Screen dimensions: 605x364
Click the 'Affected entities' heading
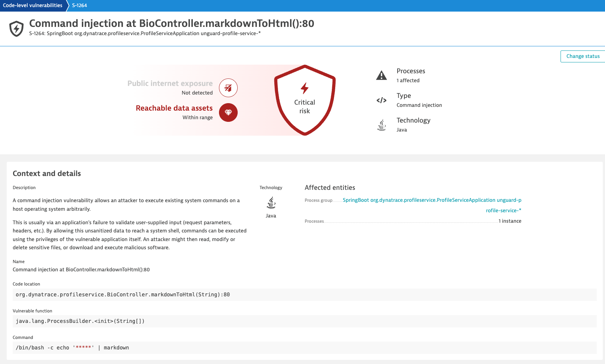coord(330,188)
